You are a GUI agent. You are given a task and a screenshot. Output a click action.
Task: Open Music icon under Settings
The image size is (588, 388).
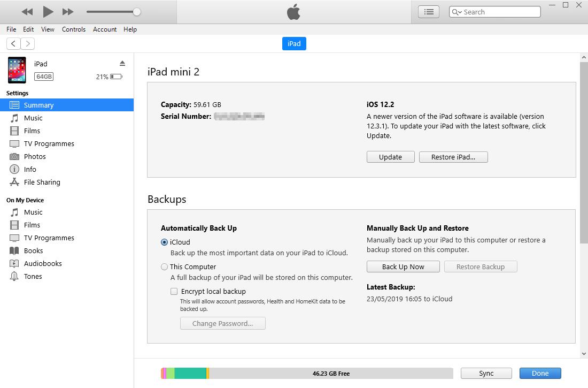pyautogui.click(x=14, y=118)
